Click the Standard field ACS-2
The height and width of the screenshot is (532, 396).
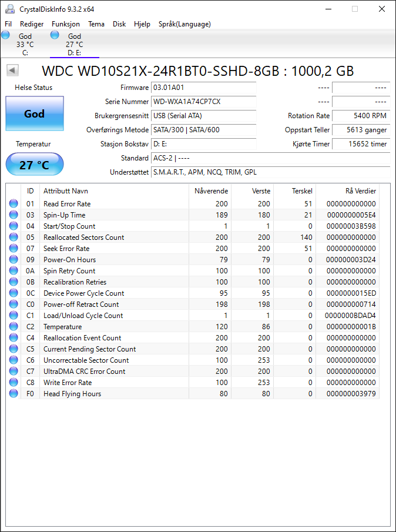pyautogui.click(x=270, y=158)
